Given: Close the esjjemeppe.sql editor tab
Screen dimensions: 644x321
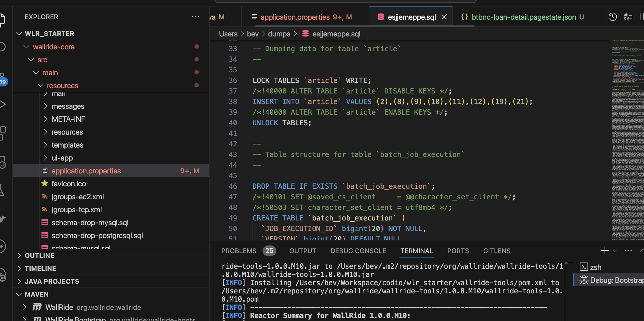Looking at the screenshot, I should tap(444, 17).
